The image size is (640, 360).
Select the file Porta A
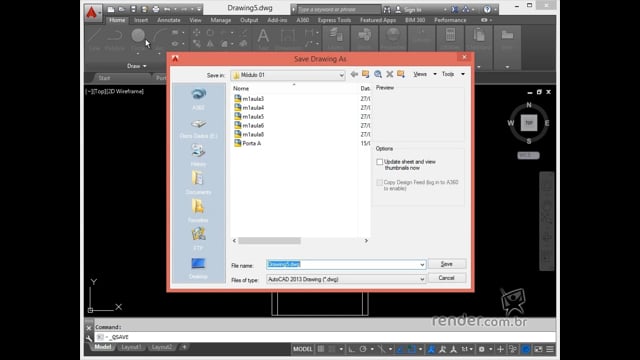coord(248,143)
